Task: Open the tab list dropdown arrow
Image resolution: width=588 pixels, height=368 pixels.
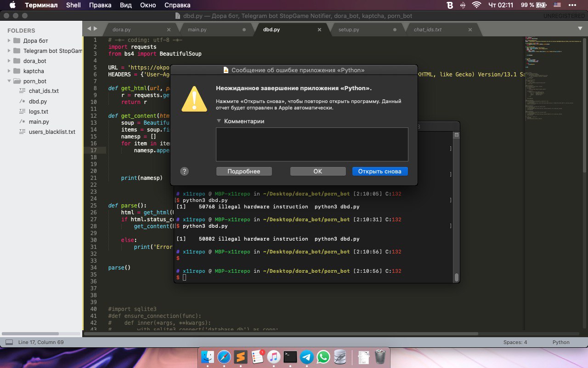Action: tap(580, 29)
